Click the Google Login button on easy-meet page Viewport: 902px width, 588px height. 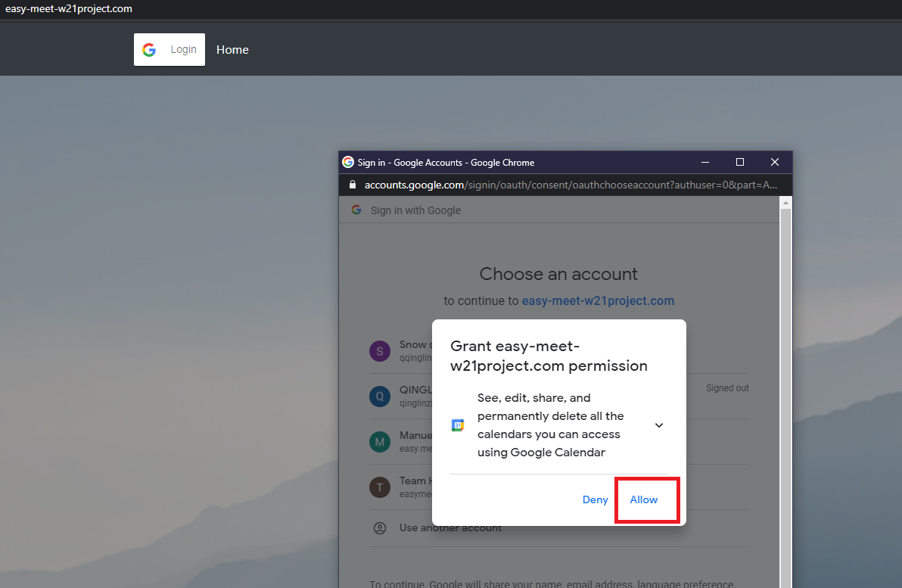pyautogui.click(x=170, y=49)
